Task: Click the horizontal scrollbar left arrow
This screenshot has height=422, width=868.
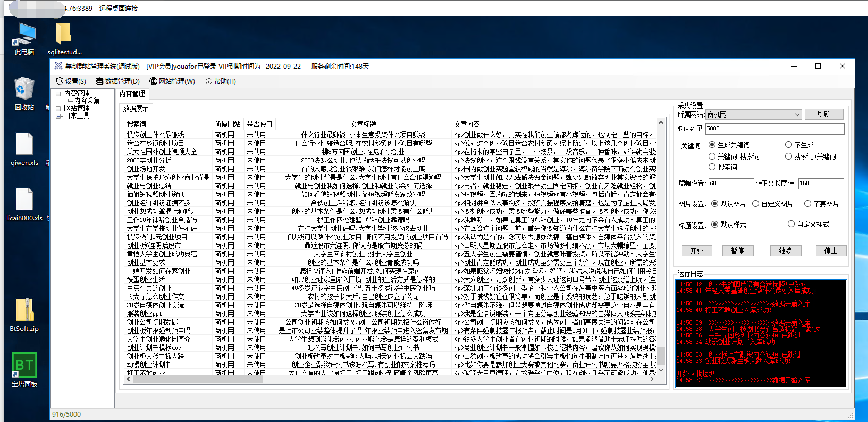Action: (x=128, y=379)
